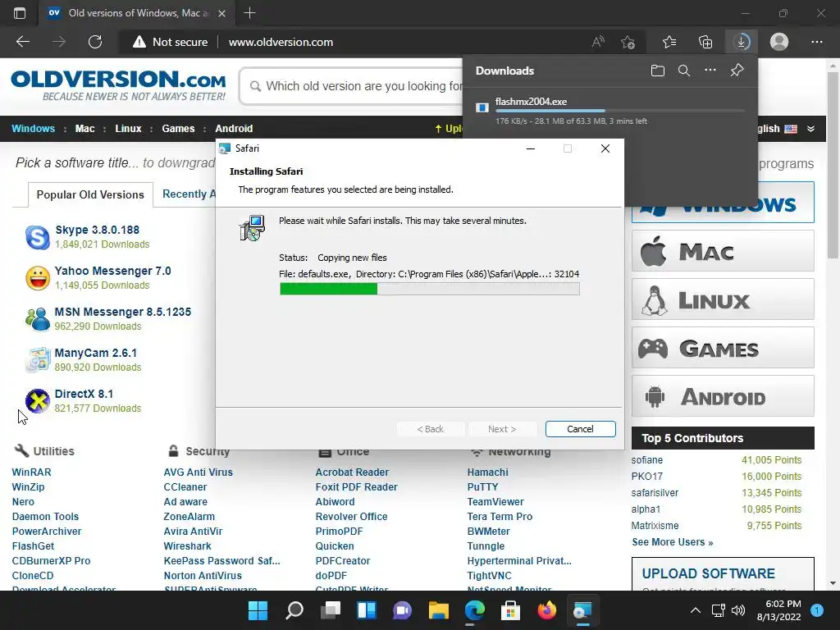
Task: Click contributor sofiane
Action: tap(646, 459)
